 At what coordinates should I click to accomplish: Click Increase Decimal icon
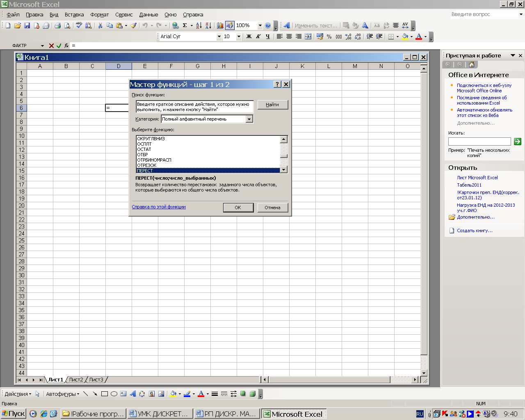[348, 37]
